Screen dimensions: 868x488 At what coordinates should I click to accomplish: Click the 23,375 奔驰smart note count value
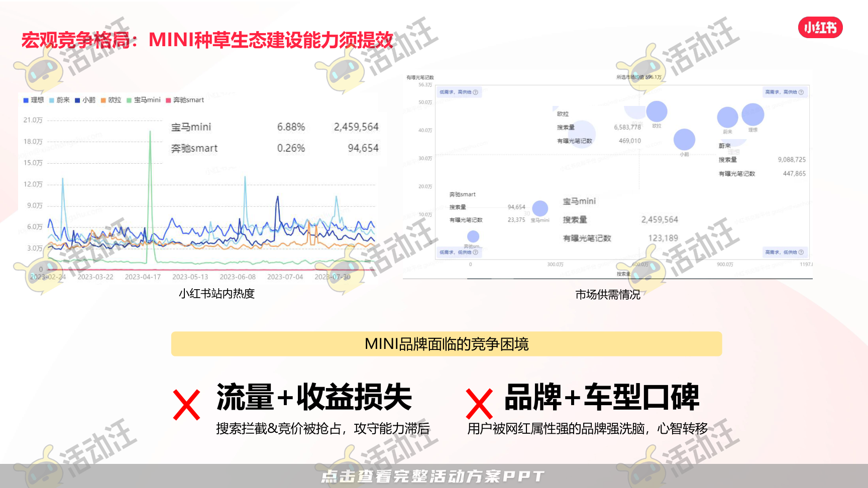tap(516, 220)
